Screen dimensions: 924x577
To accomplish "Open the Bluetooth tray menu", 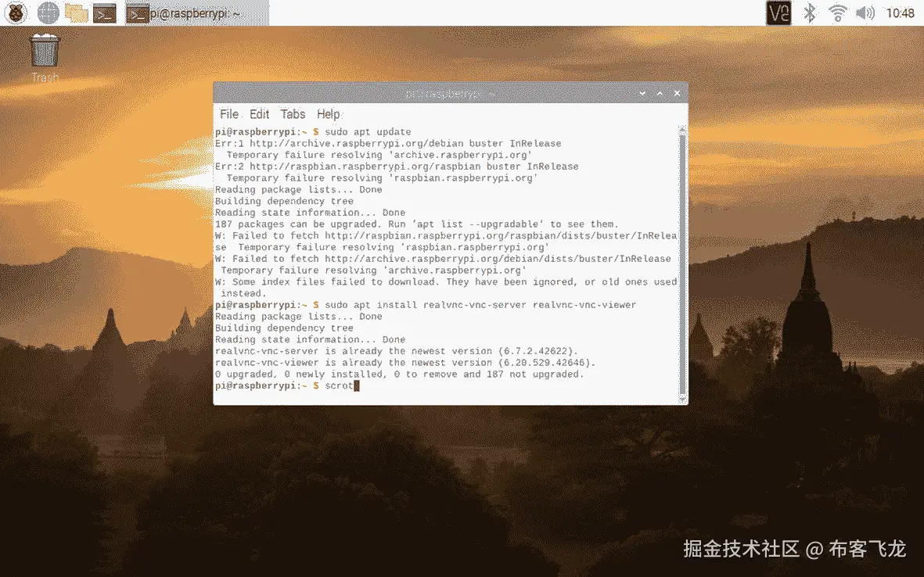I will pyautogui.click(x=810, y=13).
